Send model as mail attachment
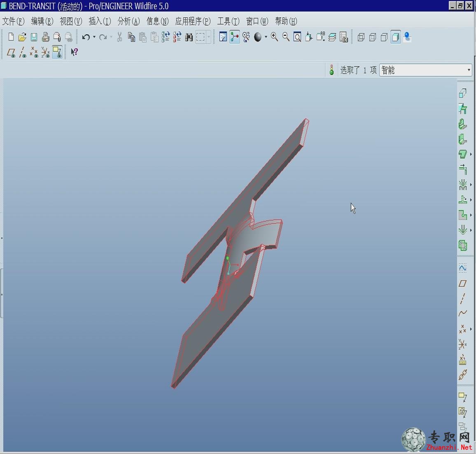 point(57,37)
